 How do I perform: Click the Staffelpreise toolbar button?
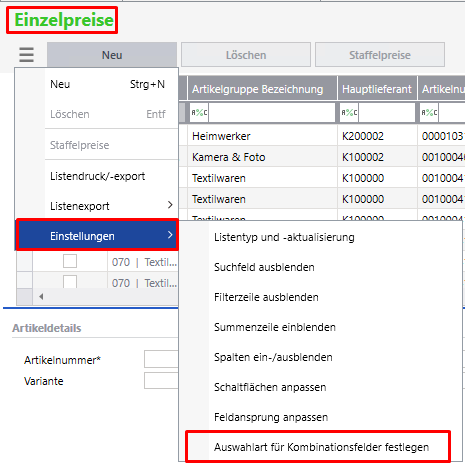point(380,55)
